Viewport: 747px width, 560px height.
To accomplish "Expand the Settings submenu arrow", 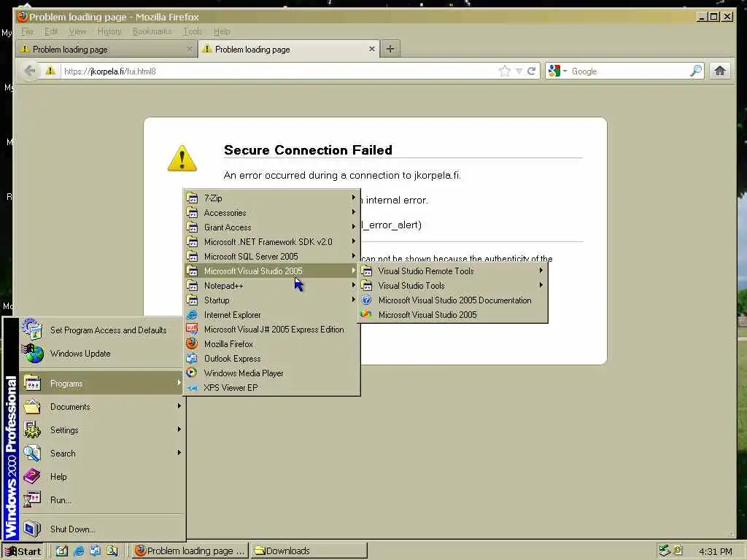I will (x=179, y=429).
